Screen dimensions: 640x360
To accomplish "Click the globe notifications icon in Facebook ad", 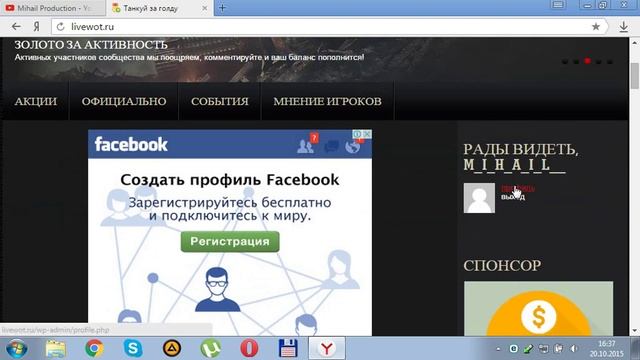I will [x=353, y=146].
